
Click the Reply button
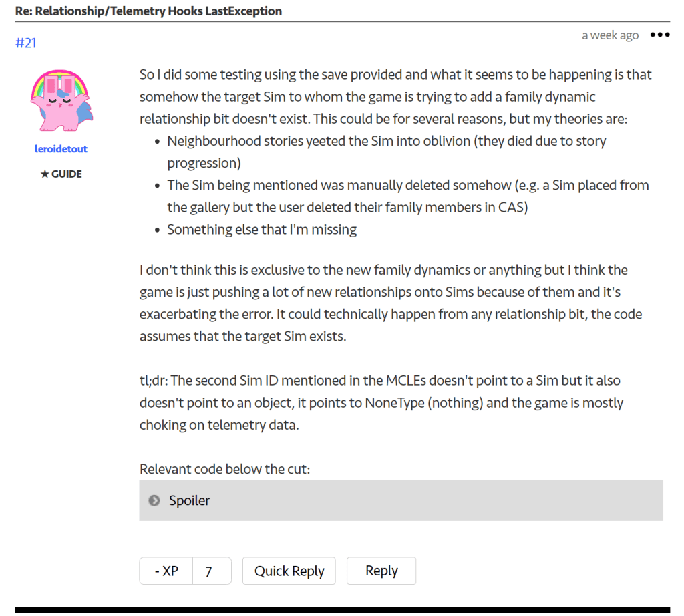point(381,571)
